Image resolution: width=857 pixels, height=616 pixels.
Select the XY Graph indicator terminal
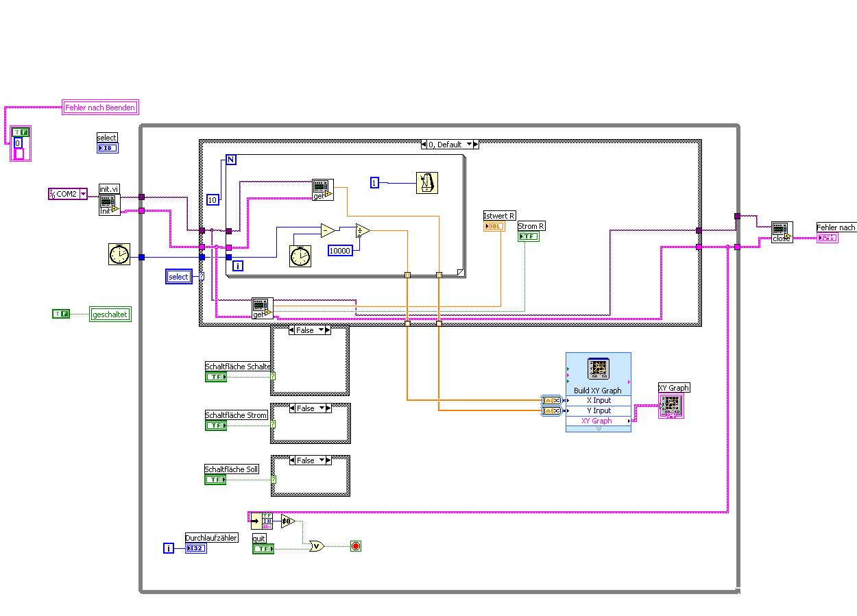[671, 406]
